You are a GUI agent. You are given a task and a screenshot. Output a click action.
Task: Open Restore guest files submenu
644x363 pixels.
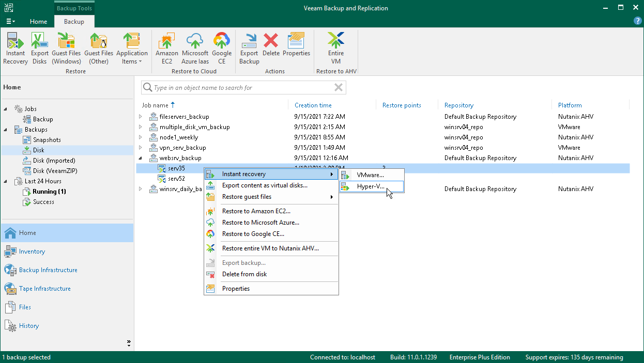(x=271, y=197)
